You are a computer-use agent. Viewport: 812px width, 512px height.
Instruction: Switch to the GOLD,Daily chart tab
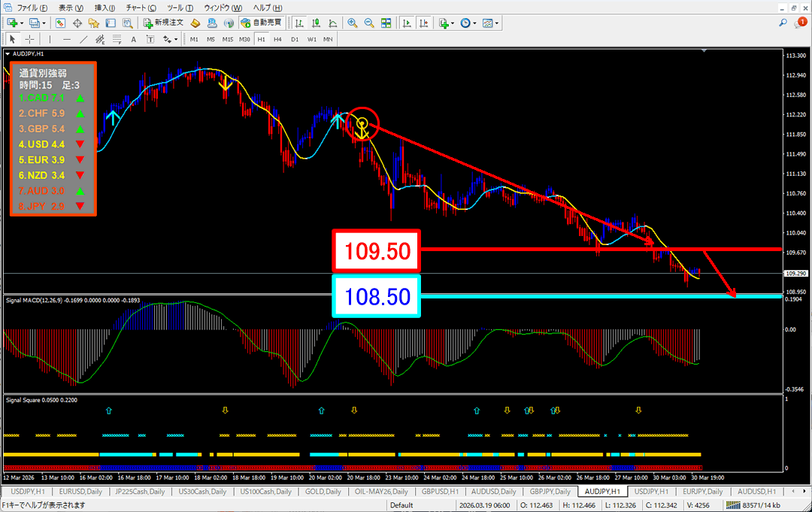pos(323,491)
